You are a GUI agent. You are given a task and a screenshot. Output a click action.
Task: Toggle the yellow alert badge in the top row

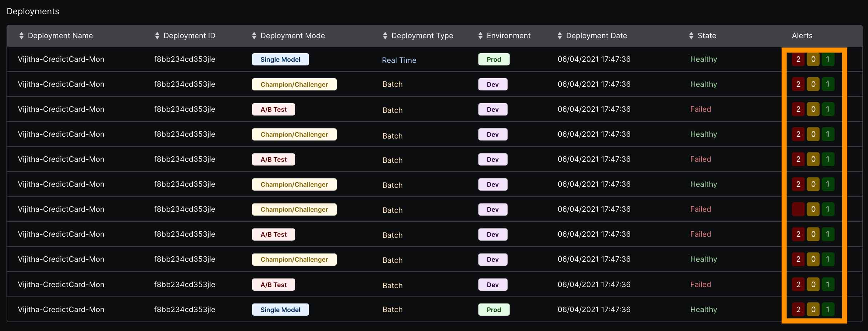click(x=814, y=59)
